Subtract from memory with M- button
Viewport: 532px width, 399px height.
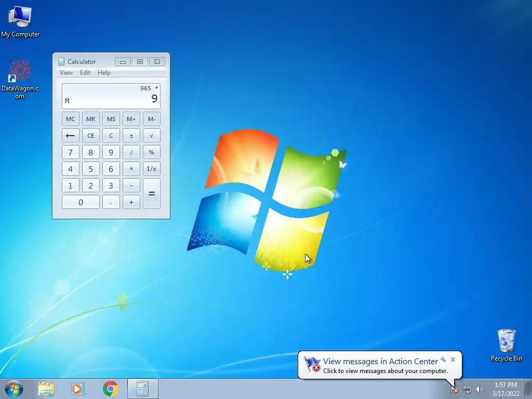152,119
